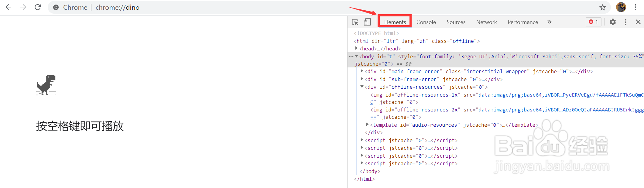Expand the audio-resources template node
This screenshot has width=644, height=188.
click(367, 125)
